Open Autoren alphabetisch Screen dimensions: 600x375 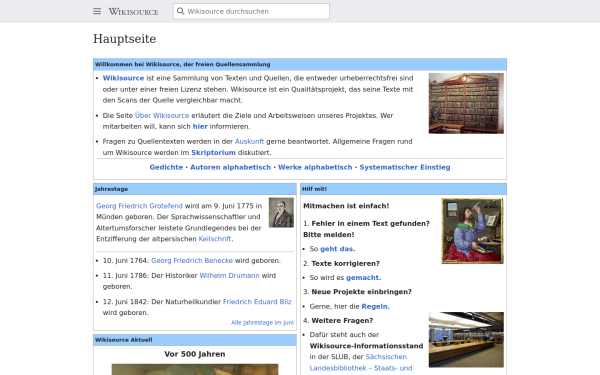click(230, 167)
